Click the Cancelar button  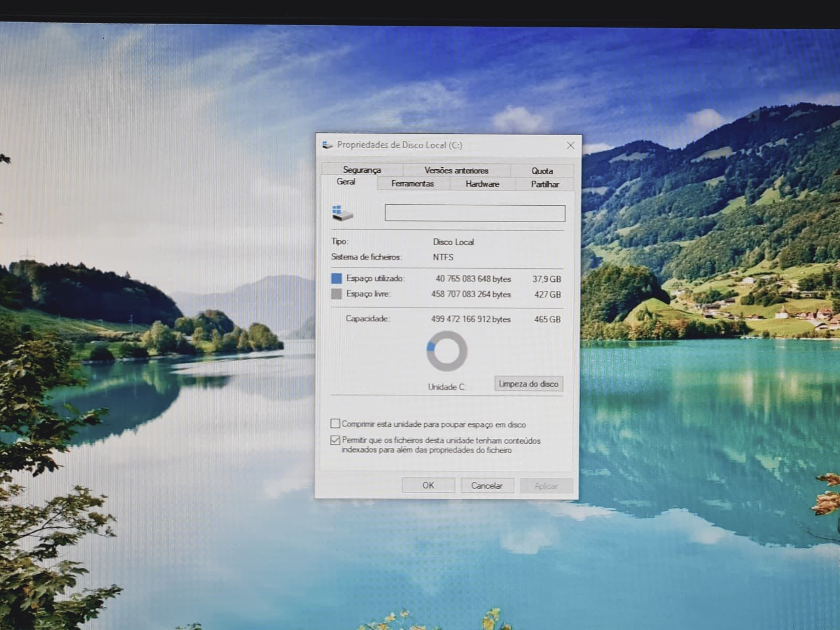pos(487,486)
